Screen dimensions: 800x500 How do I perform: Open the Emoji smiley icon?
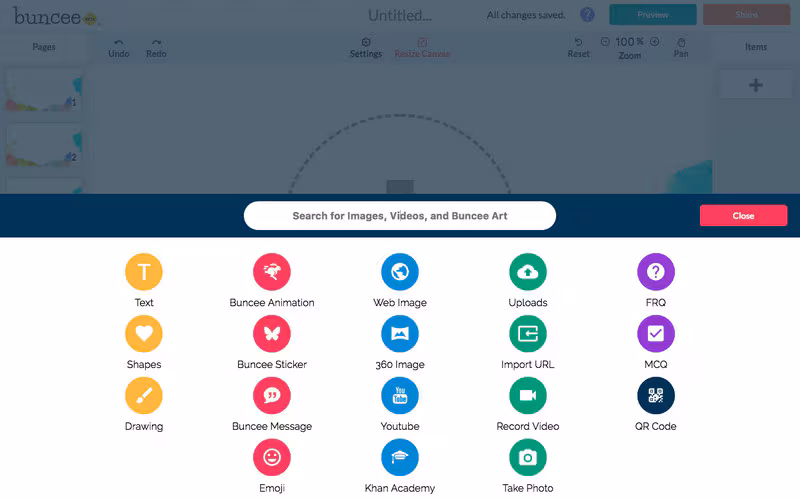[x=272, y=457]
